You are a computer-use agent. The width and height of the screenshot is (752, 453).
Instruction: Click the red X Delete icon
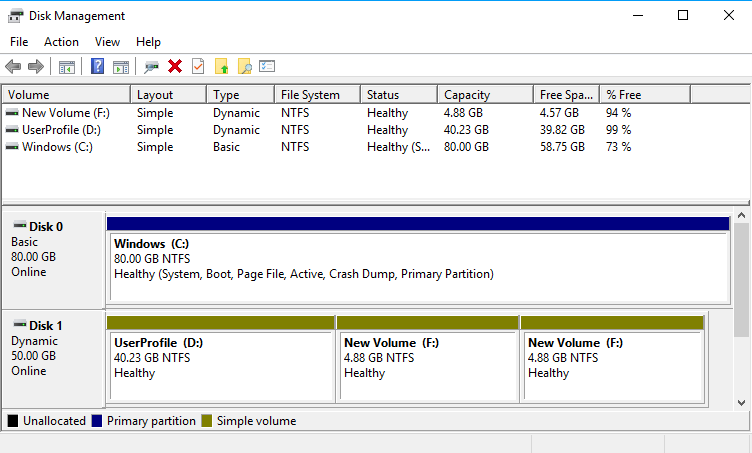coord(175,67)
